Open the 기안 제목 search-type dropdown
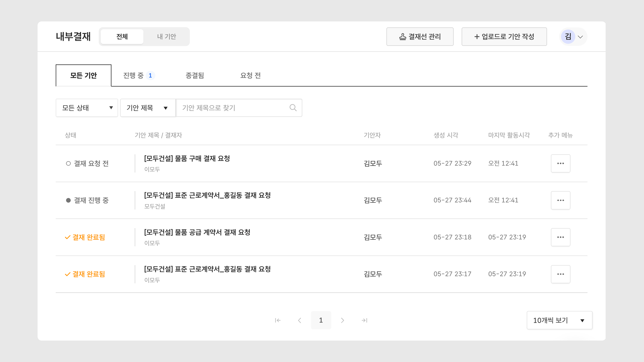 [148, 108]
